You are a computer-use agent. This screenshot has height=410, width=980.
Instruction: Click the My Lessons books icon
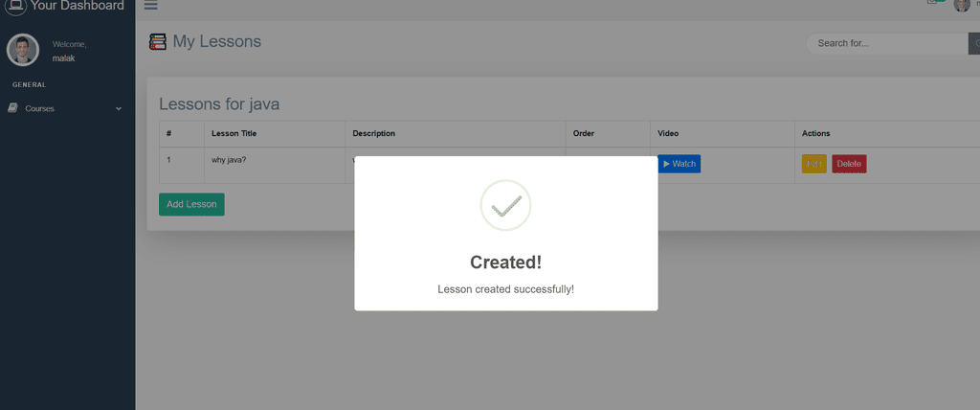(158, 42)
